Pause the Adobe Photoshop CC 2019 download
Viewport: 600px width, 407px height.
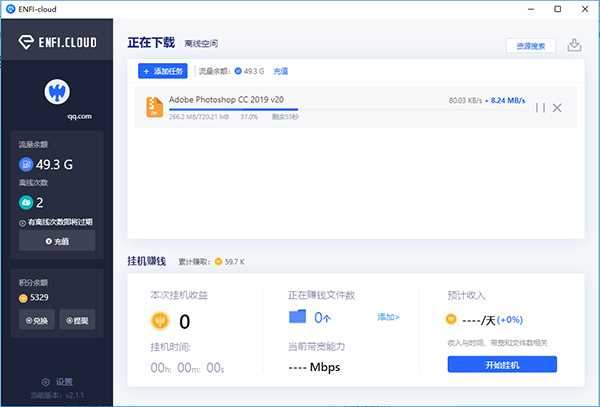[540, 108]
